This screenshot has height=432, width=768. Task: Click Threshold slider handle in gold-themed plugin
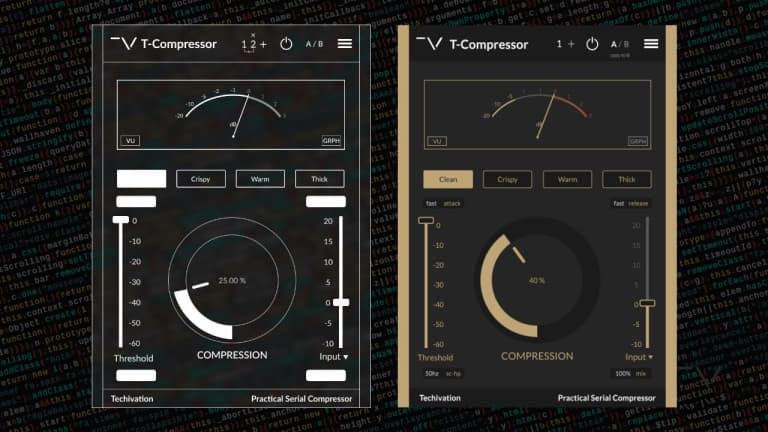pos(426,220)
